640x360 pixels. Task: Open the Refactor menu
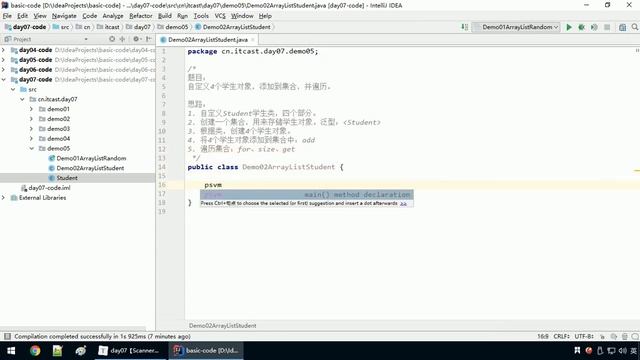[140, 16]
